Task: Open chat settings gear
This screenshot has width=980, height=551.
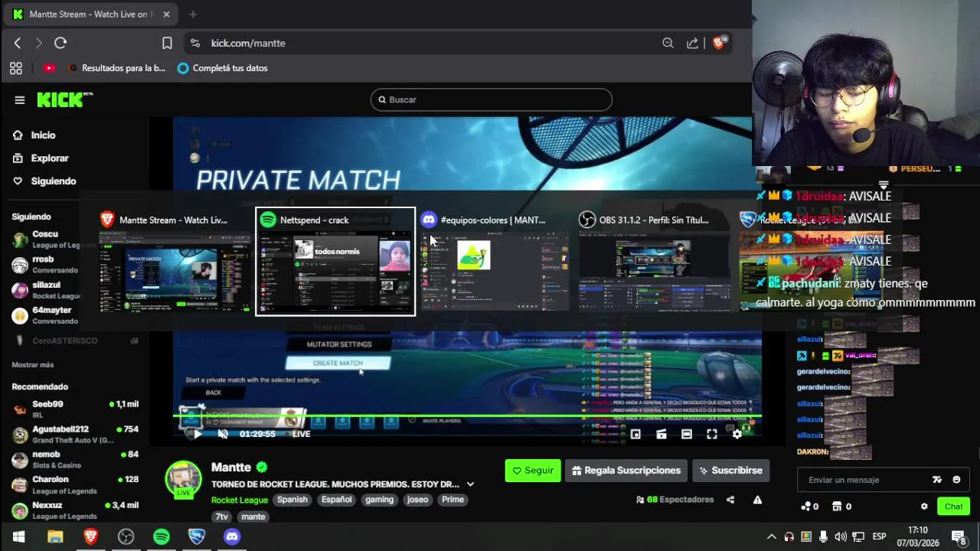Action: [x=924, y=507]
